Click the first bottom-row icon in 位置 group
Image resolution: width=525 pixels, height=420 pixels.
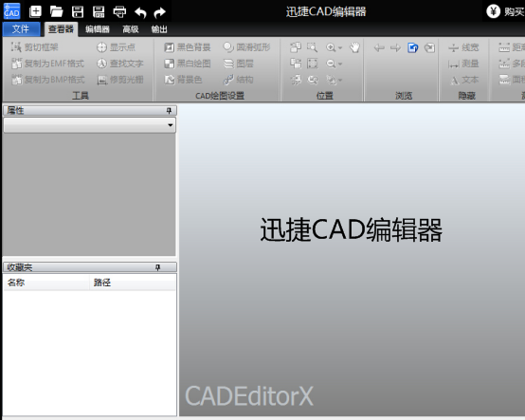[296, 80]
